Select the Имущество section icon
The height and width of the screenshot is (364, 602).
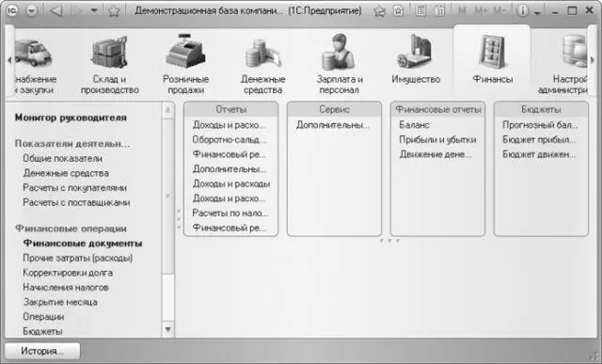(x=416, y=52)
